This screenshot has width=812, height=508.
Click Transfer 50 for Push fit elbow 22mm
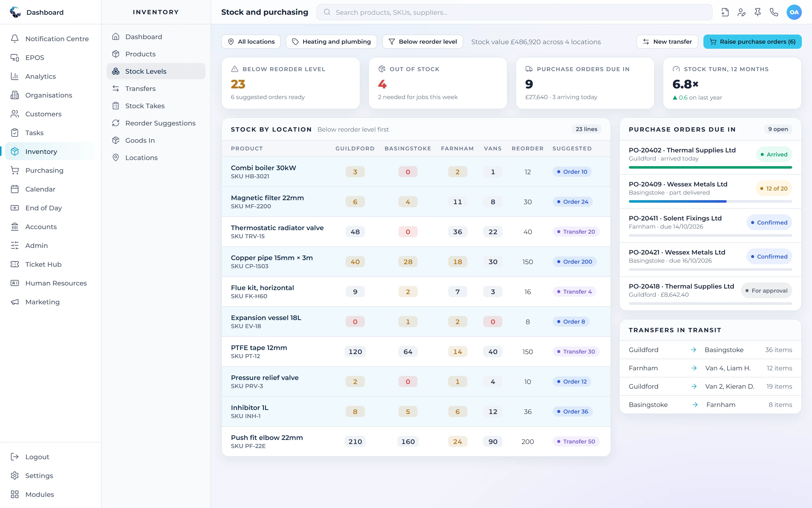pyautogui.click(x=576, y=441)
